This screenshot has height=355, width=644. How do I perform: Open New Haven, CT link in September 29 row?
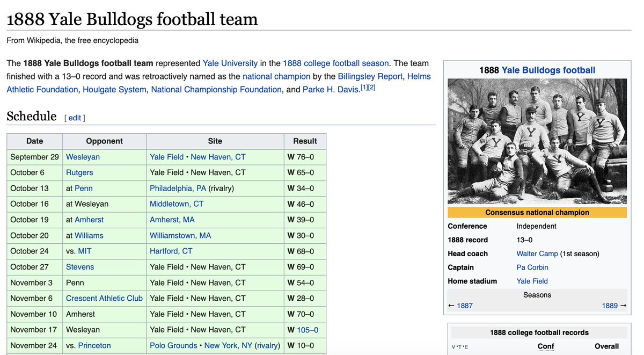[x=218, y=157]
